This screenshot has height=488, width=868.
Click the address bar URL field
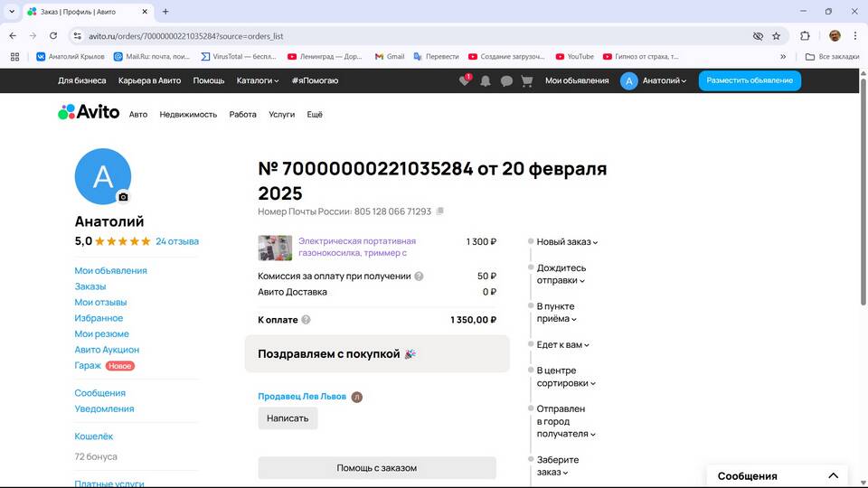coord(415,36)
